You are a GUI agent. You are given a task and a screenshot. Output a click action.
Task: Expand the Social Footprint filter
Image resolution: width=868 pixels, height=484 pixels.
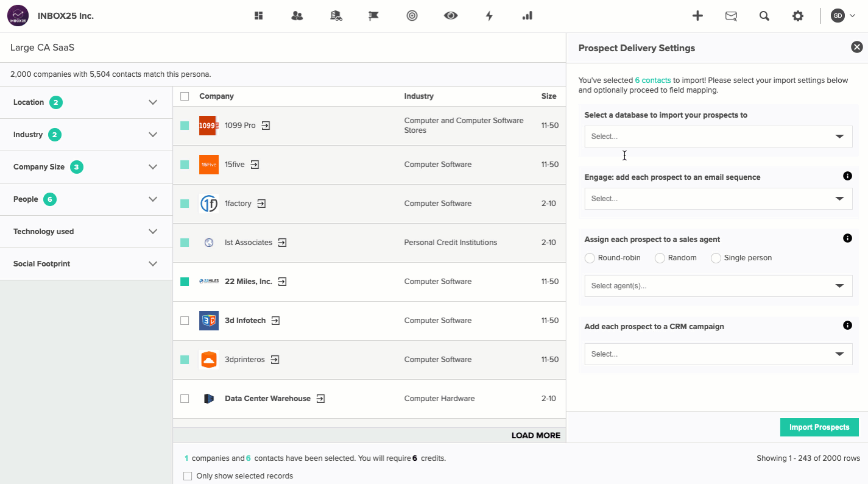pos(86,264)
